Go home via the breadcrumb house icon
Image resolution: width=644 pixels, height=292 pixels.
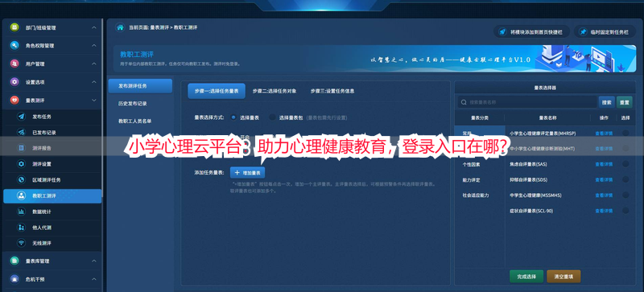[120, 27]
